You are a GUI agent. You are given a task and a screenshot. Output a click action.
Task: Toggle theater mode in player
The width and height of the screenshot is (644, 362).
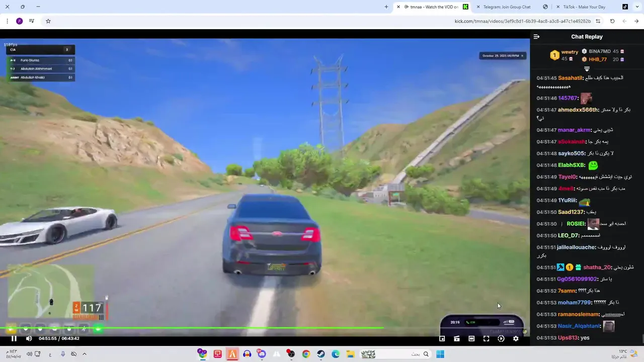tap(471, 338)
